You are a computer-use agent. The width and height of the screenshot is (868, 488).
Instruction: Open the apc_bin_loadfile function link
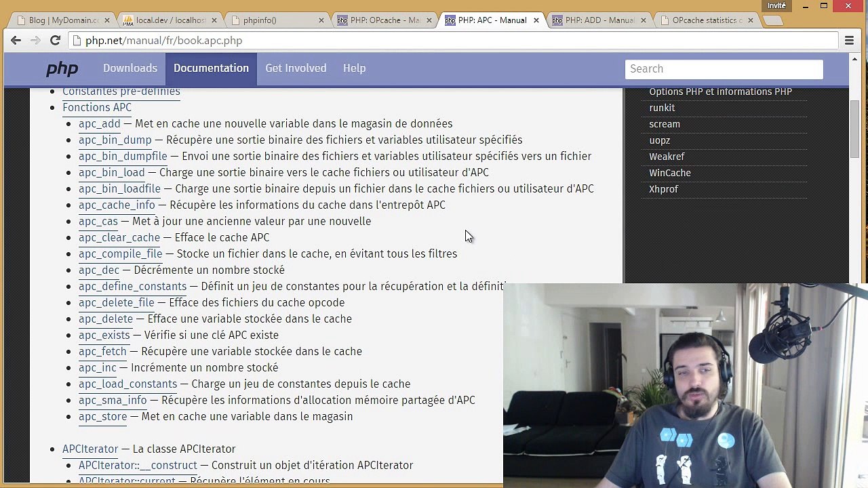click(119, 189)
